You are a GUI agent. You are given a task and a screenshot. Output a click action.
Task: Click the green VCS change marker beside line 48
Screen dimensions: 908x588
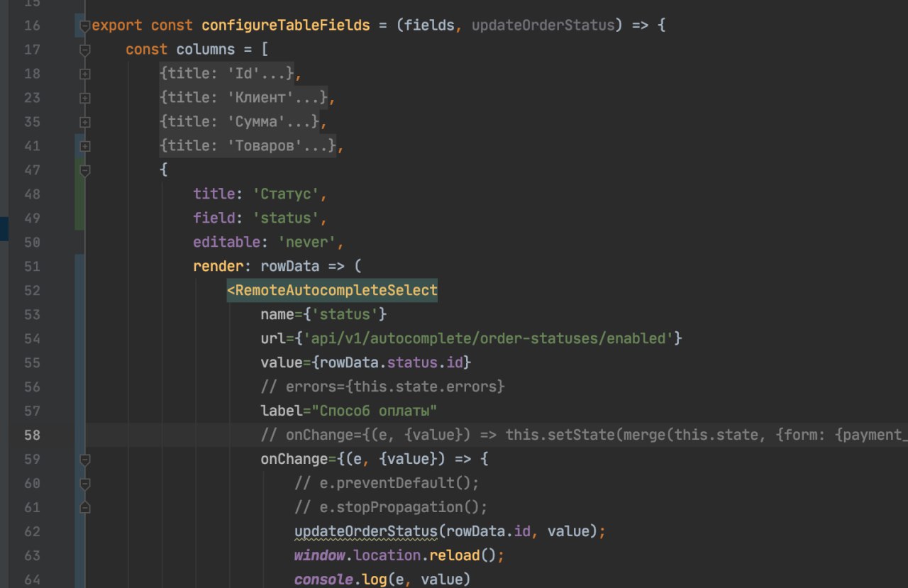[x=79, y=194]
